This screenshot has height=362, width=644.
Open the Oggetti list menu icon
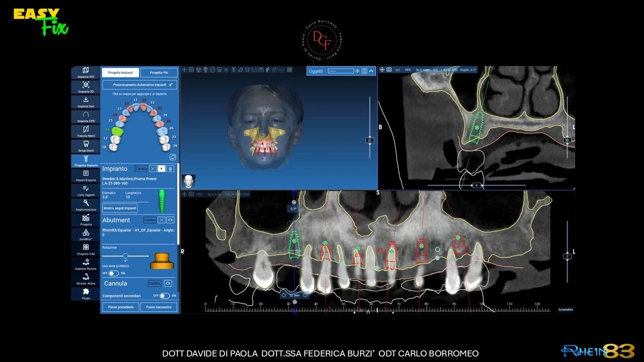(364, 71)
